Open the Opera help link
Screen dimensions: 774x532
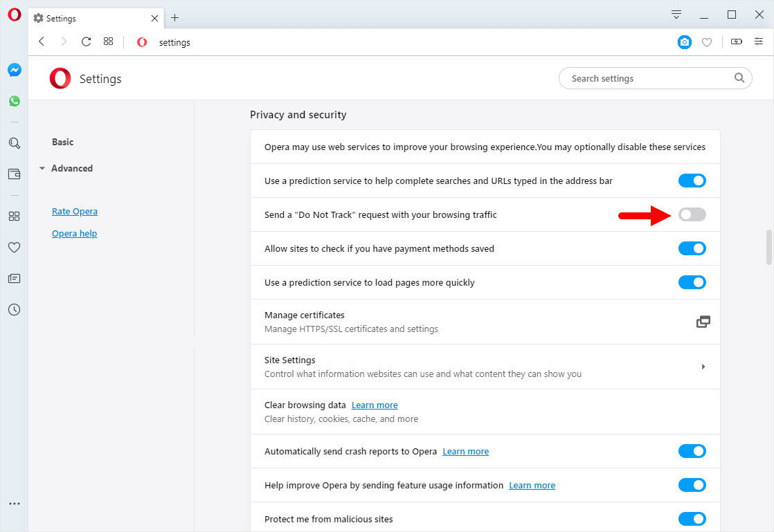coord(75,234)
